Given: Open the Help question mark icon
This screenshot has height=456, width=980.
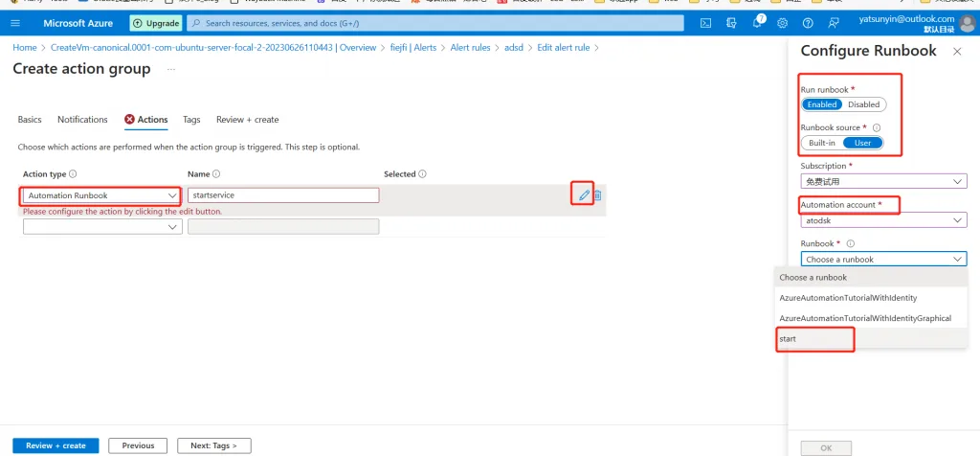Looking at the screenshot, I should (808, 23).
